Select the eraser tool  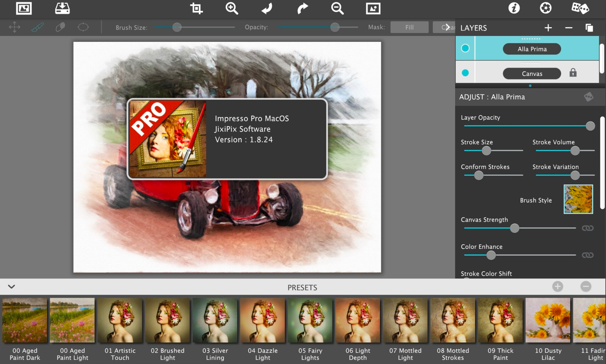[60, 27]
